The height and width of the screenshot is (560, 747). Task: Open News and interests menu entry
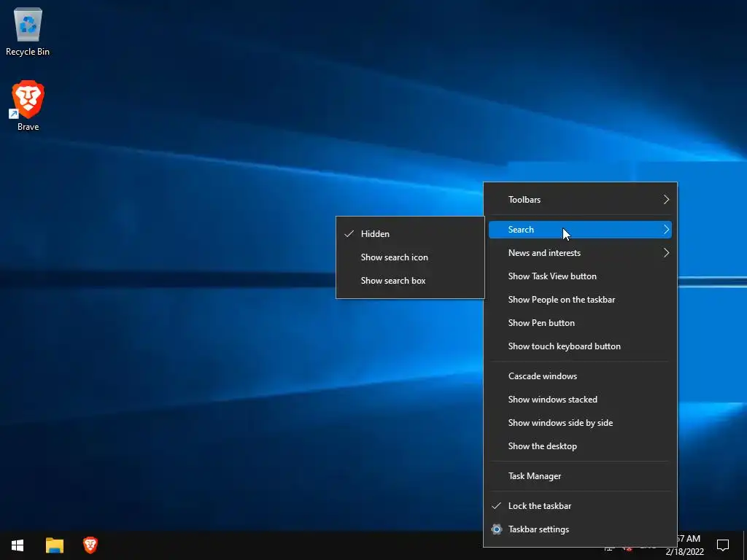(580, 253)
